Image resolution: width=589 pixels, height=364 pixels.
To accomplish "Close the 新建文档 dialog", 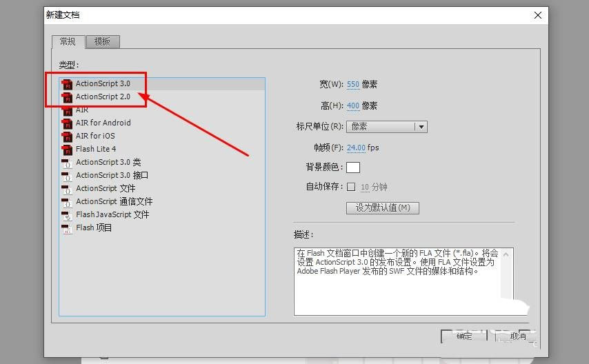I will tap(538, 15).
